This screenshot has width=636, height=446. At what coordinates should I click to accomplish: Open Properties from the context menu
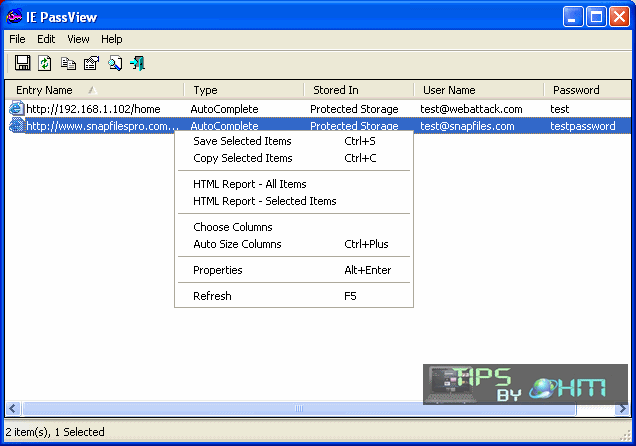(x=294, y=270)
